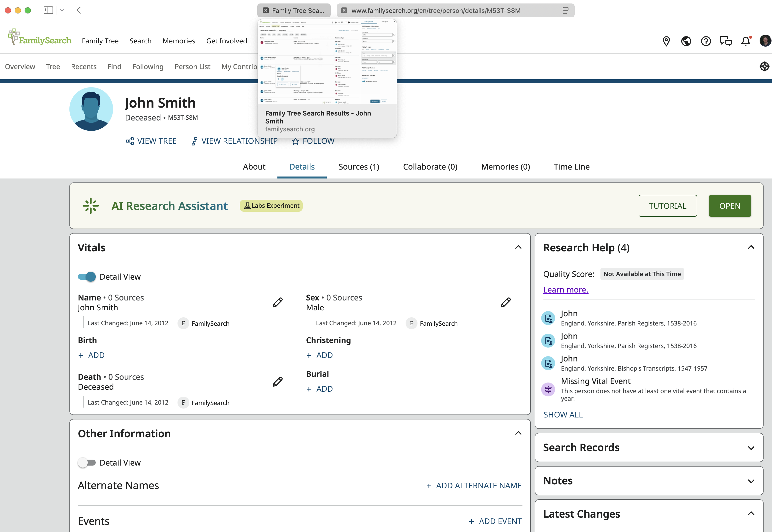Switch to the Collaborate (0) tab
This screenshot has height=532, width=772.
pyautogui.click(x=430, y=167)
